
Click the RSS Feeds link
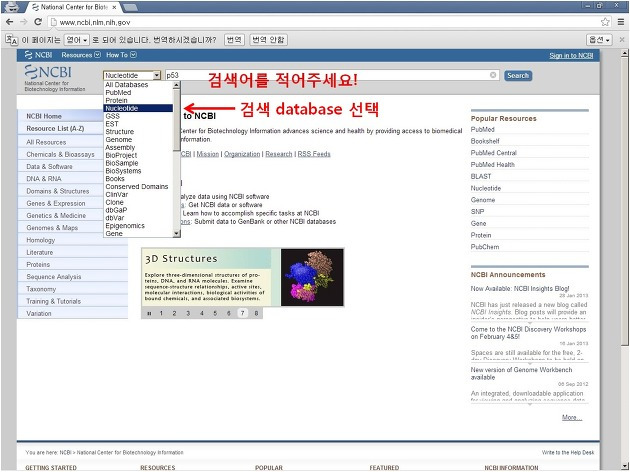pos(314,154)
